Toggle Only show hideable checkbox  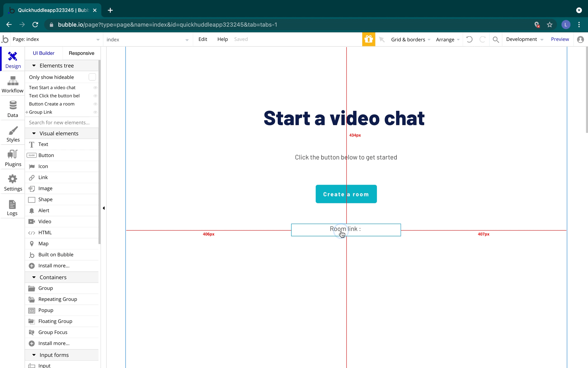click(92, 77)
